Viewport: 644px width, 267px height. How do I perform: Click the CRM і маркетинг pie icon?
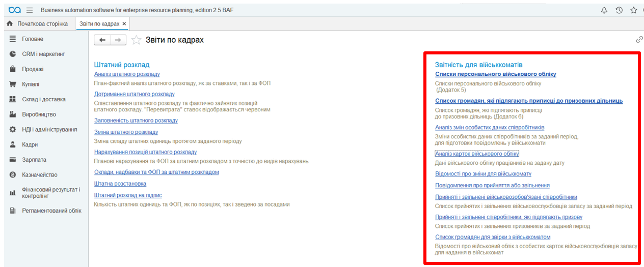coord(13,54)
